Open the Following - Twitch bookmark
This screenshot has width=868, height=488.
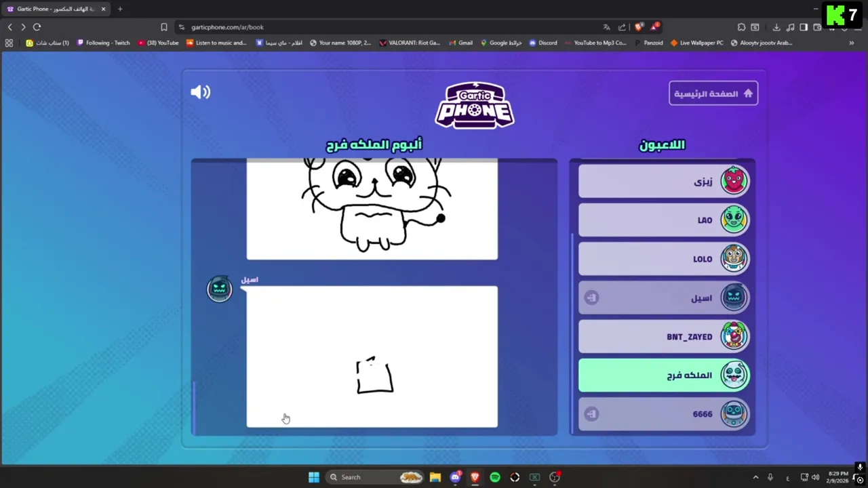pos(103,43)
